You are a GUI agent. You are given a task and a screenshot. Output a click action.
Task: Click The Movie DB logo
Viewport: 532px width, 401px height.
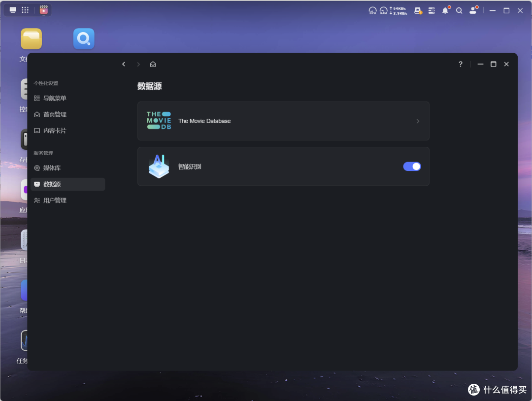tap(159, 120)
